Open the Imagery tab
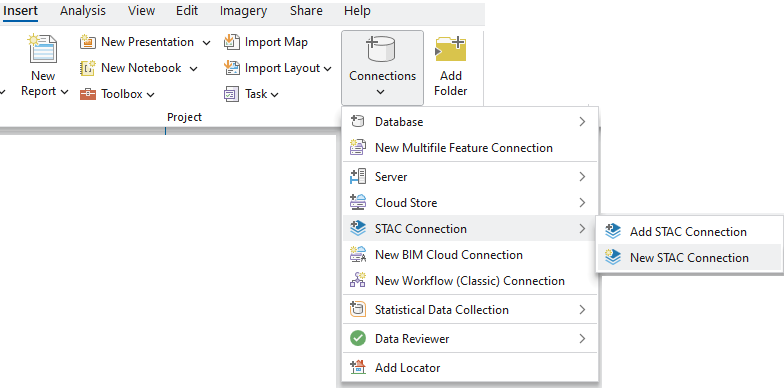This screenshot has width=784, height=388. point(244,11)
